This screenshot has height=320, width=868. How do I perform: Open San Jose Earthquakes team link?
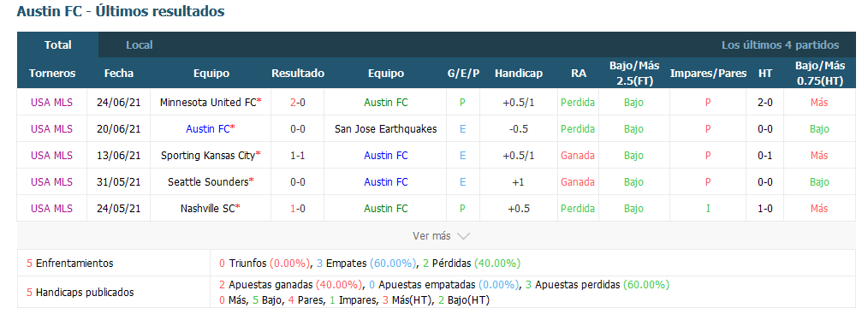(385, 129)
